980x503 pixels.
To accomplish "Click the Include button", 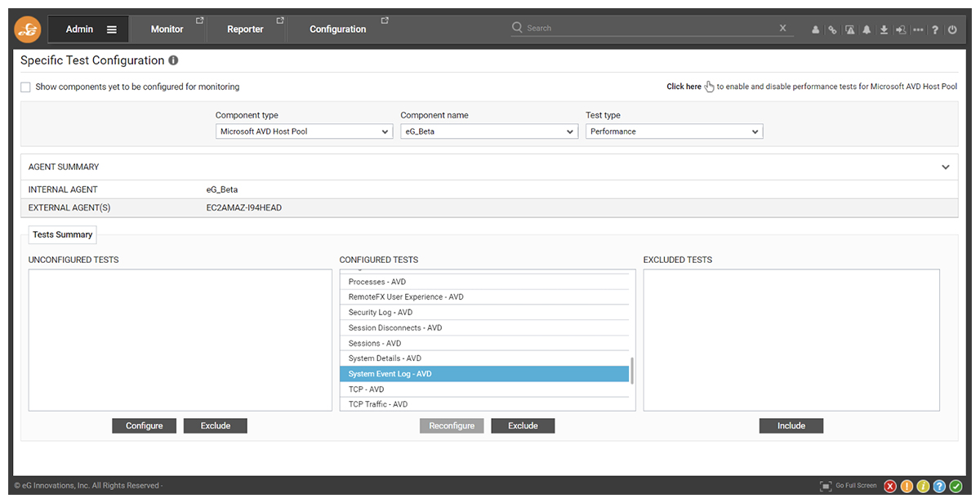I will coord(791,425).
